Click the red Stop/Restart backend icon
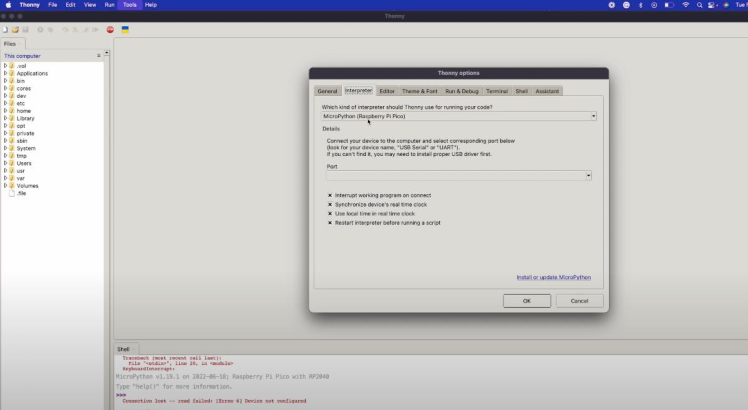The image size is (748, 410). coord(110,30)
